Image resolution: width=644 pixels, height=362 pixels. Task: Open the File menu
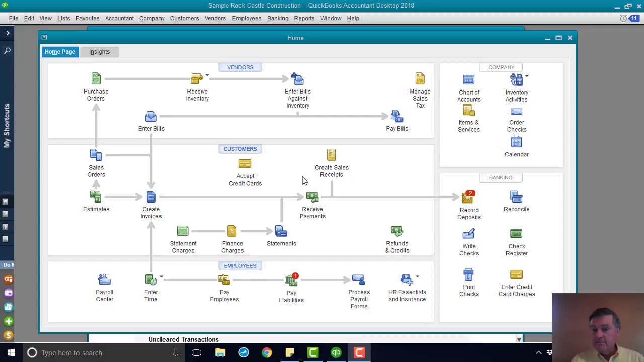click(14, 18)
